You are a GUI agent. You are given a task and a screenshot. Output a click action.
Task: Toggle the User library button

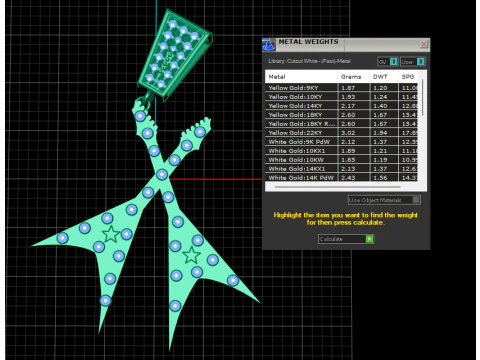pos(413,62)
